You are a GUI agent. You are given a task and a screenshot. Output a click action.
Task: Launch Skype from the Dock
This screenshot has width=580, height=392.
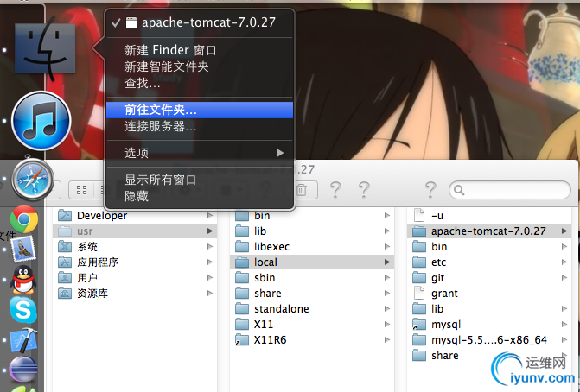tap(23, 310)
